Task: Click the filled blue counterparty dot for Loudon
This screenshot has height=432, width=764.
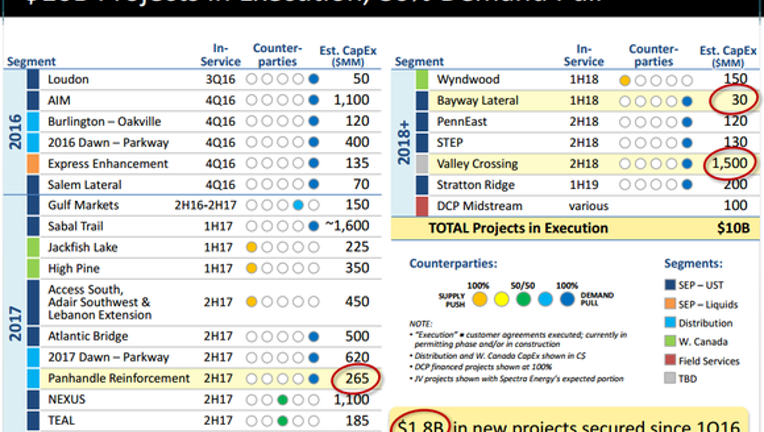Action: coord(314,79)
